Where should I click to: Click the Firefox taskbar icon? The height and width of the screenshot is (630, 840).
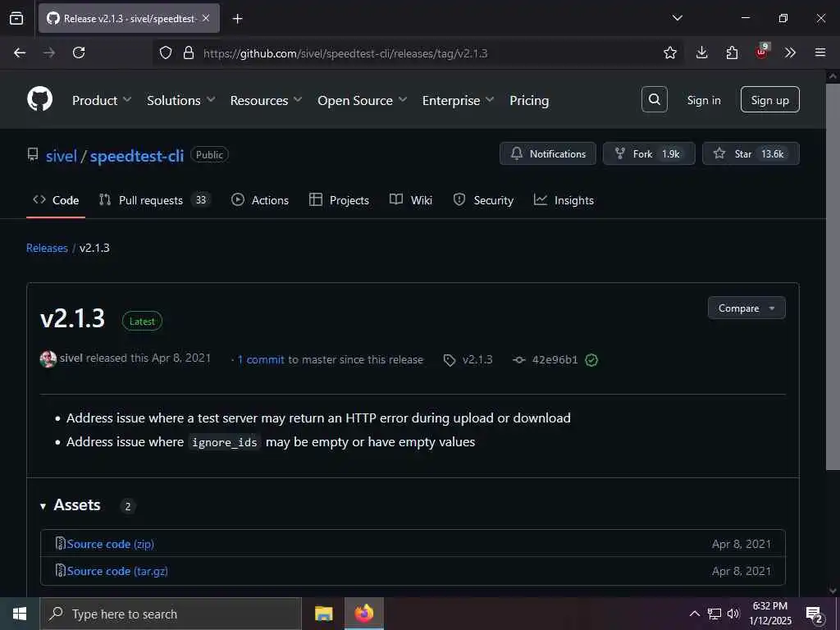pos(364,614)
